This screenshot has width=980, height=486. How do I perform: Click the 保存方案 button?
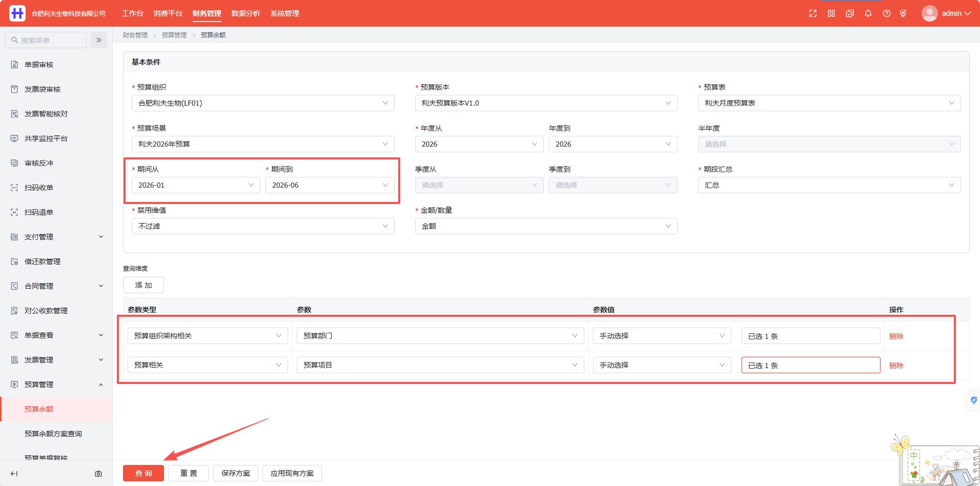(x=236, y=473)
